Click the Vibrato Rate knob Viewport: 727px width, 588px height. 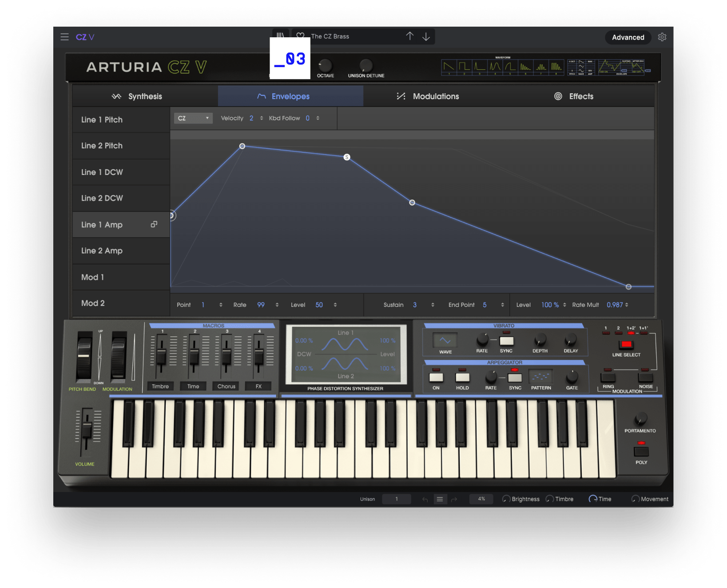click(x=482, y=340)
